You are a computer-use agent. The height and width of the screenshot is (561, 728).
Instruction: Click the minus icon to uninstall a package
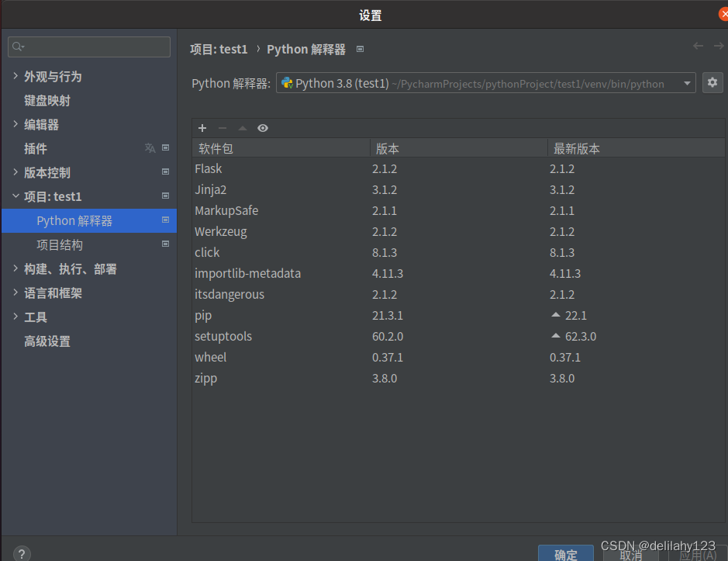click(222, 128)
